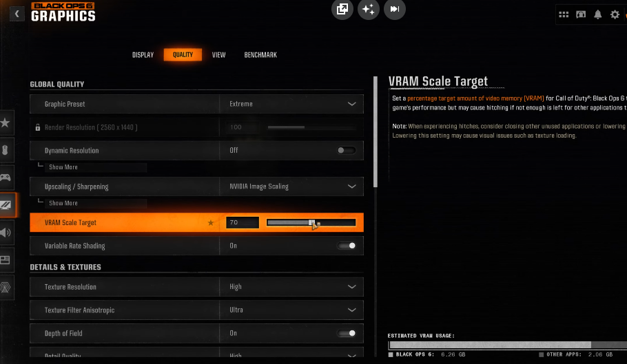Turn off Variable Rate Shading toggle
This screenshot has height=364, width=627.
(x=347, y=246)
